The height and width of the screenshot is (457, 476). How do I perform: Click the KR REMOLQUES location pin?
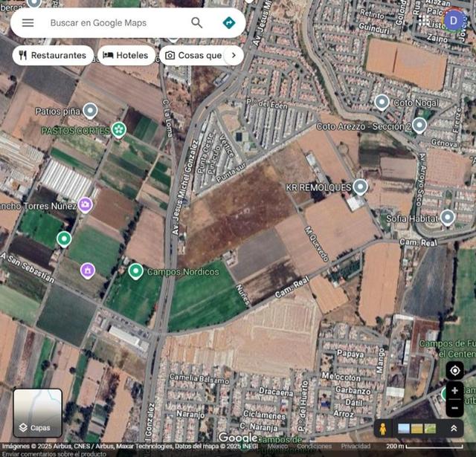click(x=360, y=187)
